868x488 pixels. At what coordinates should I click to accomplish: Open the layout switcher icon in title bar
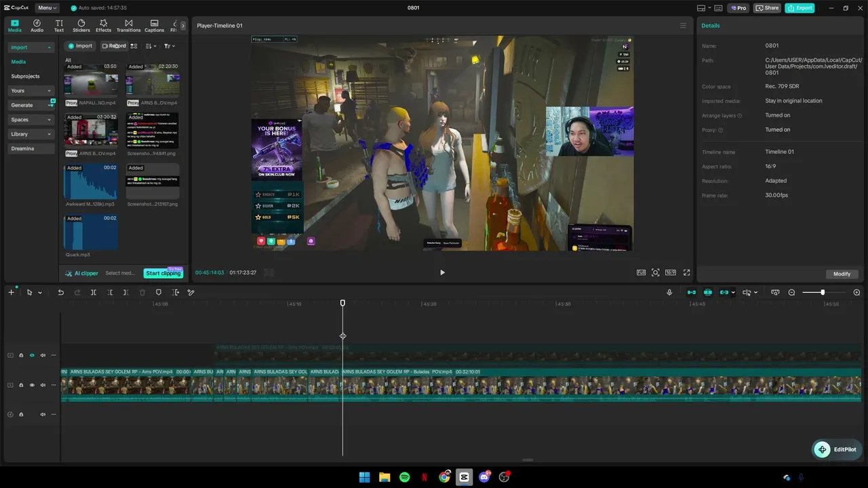(703, 8)
